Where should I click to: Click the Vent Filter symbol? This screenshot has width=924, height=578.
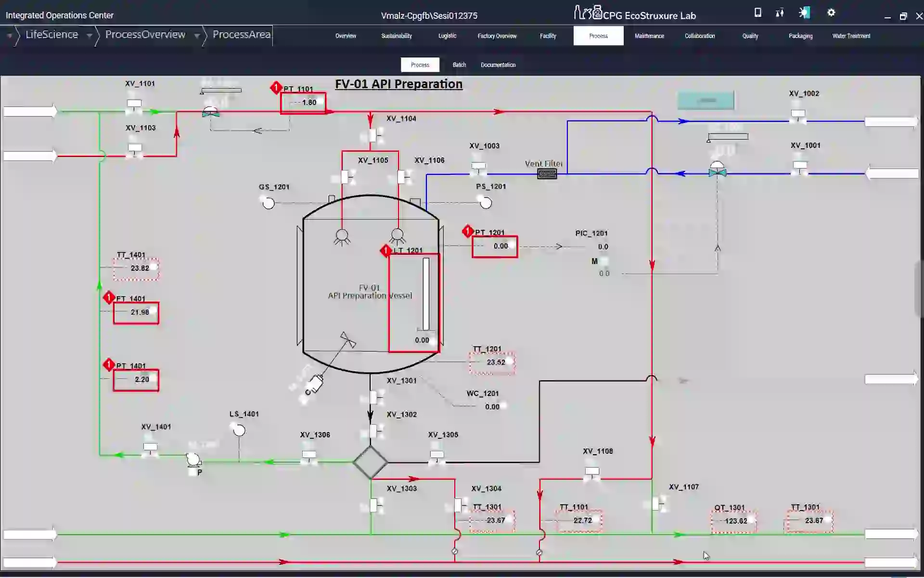pos(547,174)
